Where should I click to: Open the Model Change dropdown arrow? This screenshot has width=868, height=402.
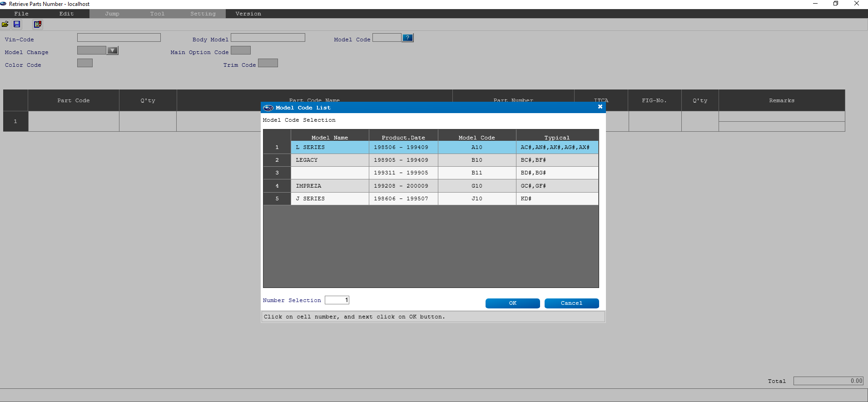[x=113, y=50]
